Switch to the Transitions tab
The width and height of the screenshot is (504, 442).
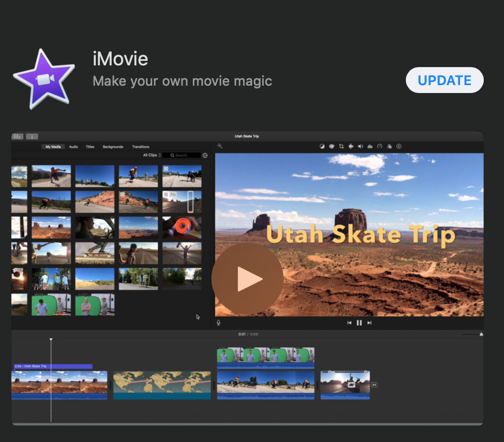(141, 147)
